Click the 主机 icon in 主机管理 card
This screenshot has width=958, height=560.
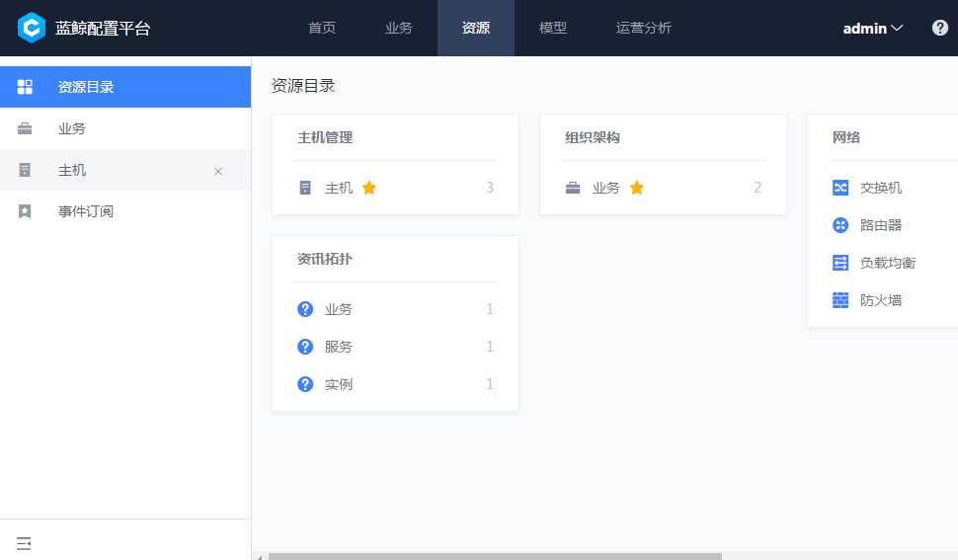pyautogui.click(x=305, y=188)
